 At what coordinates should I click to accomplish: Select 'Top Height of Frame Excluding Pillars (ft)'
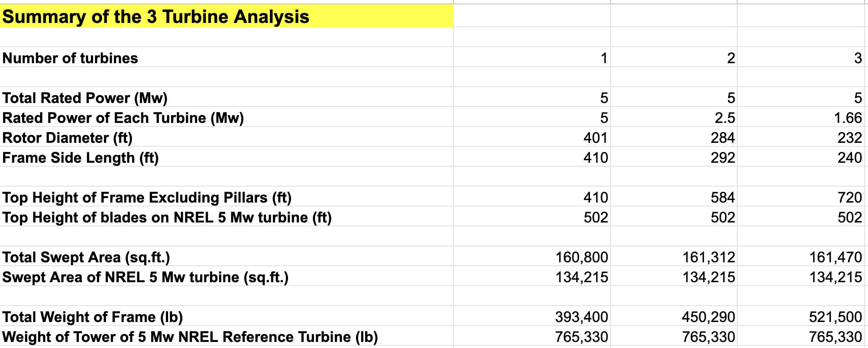click(x=147, y=197)
